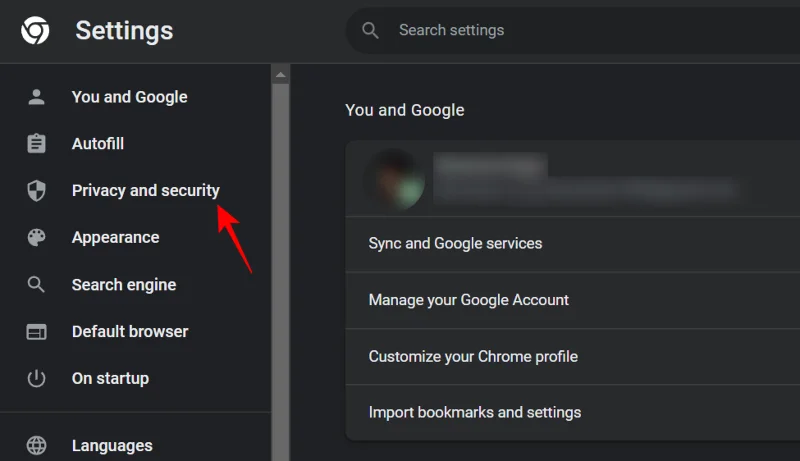Click the blurred profile avatar picture

395,179
